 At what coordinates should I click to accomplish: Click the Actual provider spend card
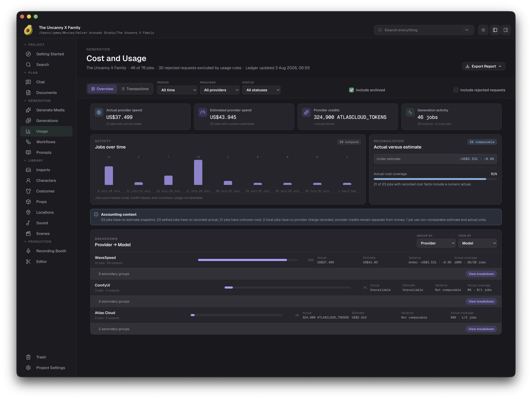tap(140, 117)
